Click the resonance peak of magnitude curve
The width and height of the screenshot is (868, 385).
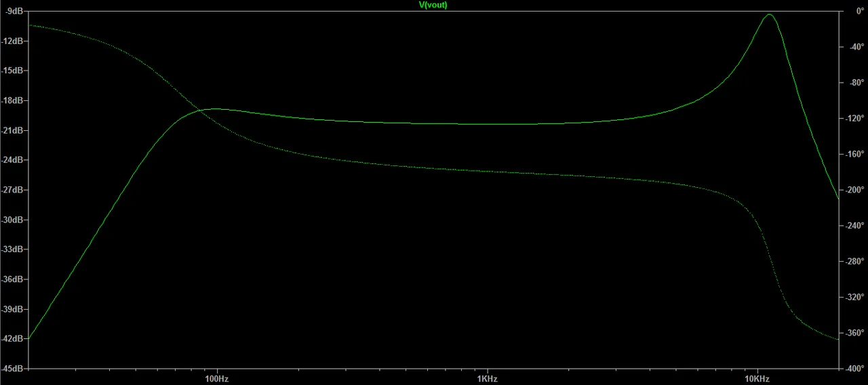769,14
